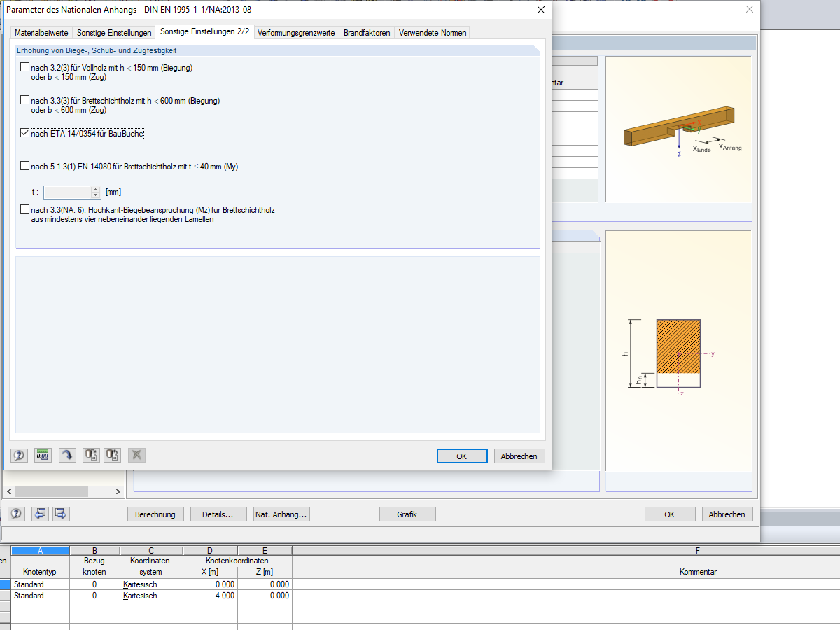Switch to Sonstige Einstellungen tab

coord(114,33)
